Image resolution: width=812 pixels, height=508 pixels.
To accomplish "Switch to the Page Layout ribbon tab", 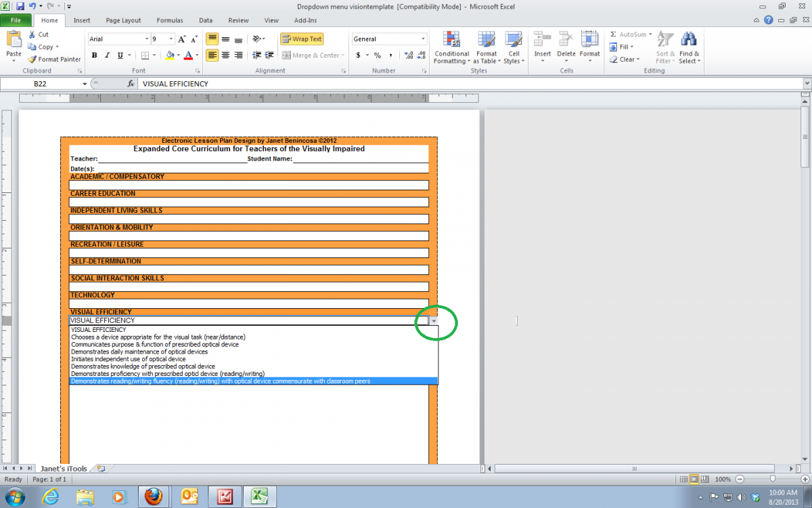I will tap(122, 20).
